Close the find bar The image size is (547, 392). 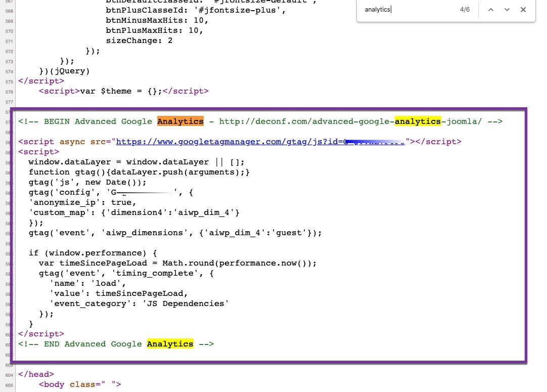click(523, 10)
